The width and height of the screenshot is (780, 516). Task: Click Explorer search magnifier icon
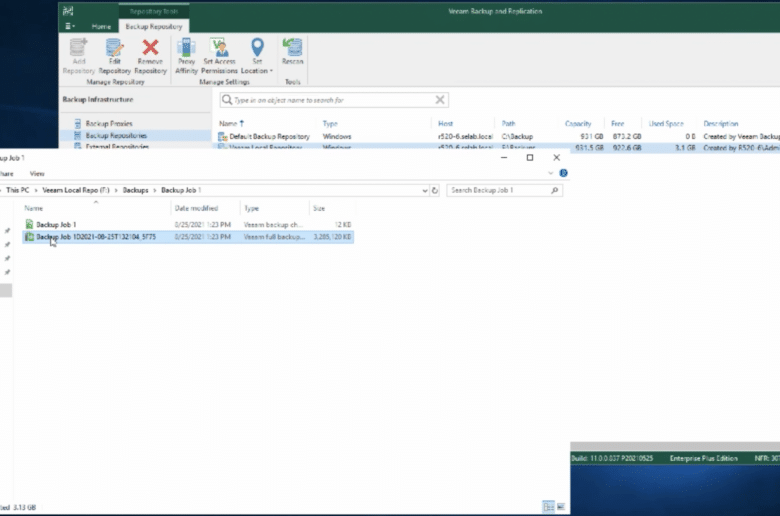coord(555,191)
